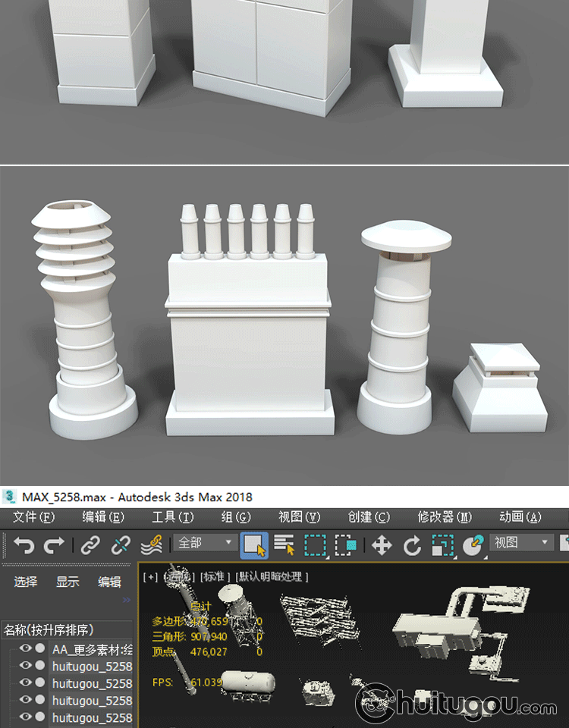
Task: Pick the Select and Move tool
Action: click(x=382, y=544)
